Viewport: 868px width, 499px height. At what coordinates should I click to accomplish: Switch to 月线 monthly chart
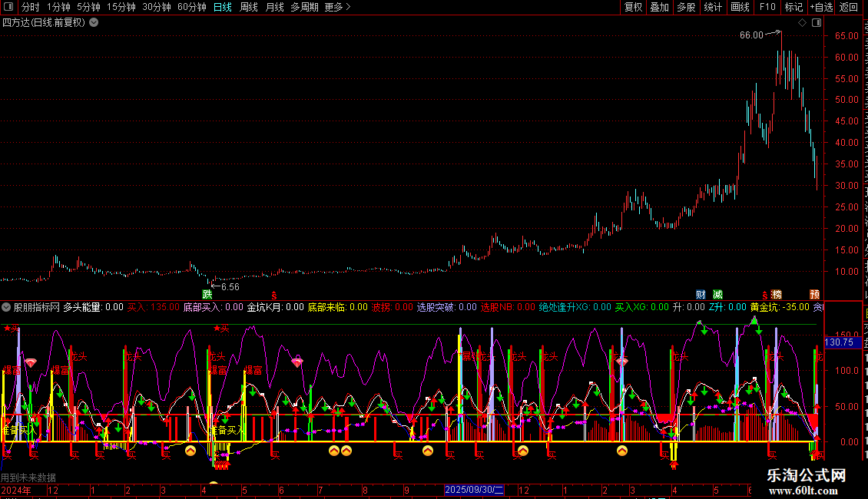pos(274,7)
